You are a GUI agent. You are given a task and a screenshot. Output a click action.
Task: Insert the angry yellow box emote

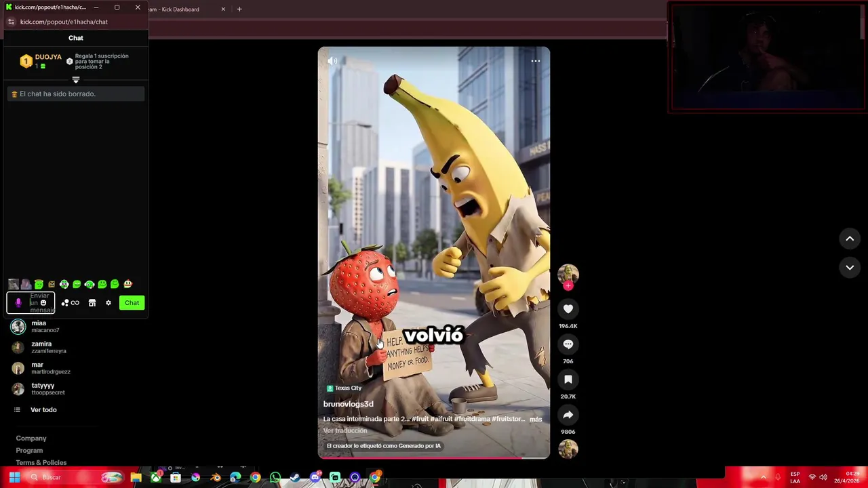pyautogui.click(x=52, y=285)
